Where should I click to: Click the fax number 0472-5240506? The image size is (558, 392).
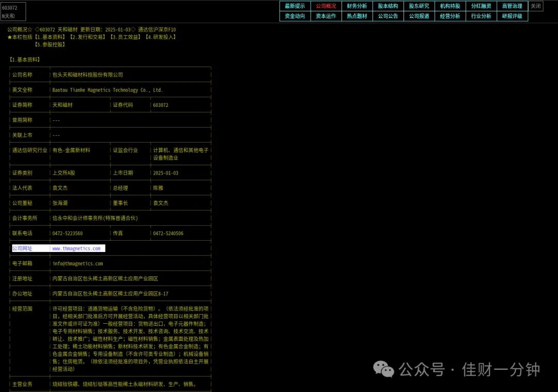click(168, 233)
